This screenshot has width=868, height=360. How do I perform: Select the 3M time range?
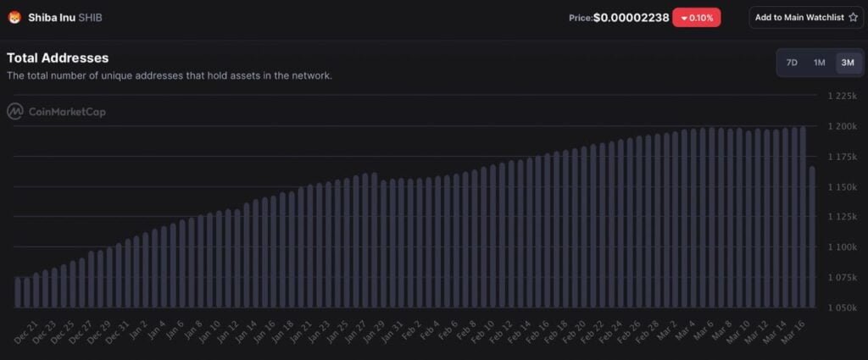click(x=848, y=63)
